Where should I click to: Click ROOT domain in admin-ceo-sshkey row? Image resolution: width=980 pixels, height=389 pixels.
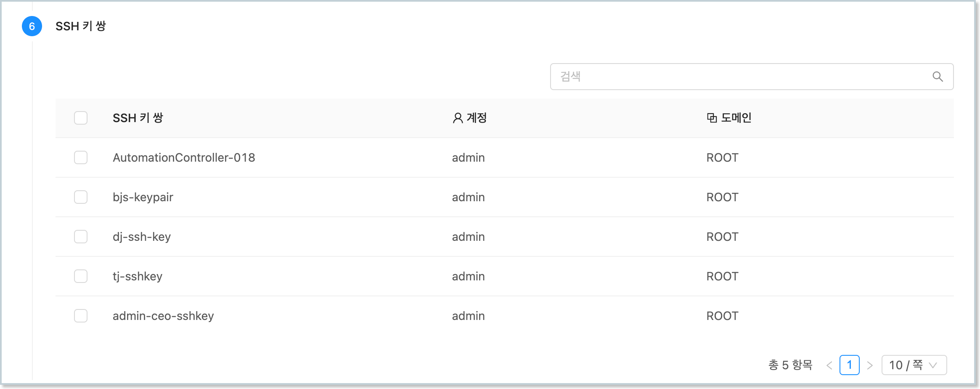(x=722, y=316)
